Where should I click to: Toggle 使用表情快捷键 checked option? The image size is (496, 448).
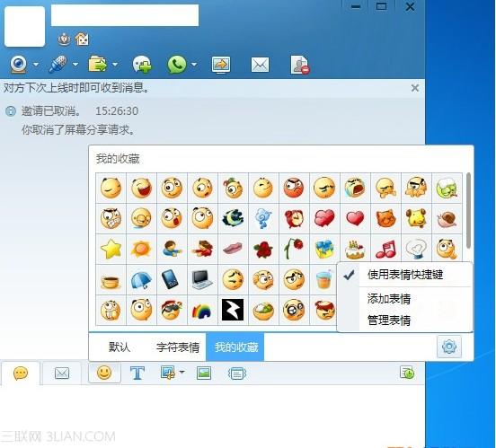(x=405, y=275)
